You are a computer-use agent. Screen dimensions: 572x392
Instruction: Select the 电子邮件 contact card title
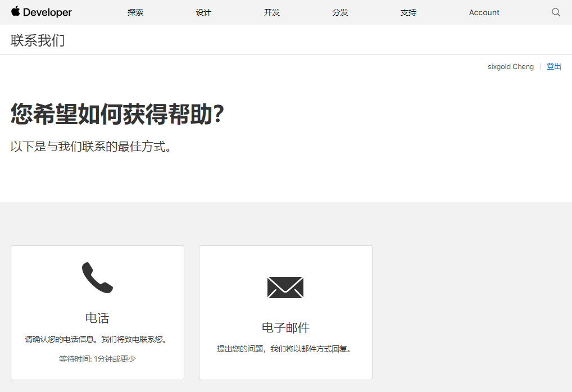pyautogui.click(x=285, y=327)
